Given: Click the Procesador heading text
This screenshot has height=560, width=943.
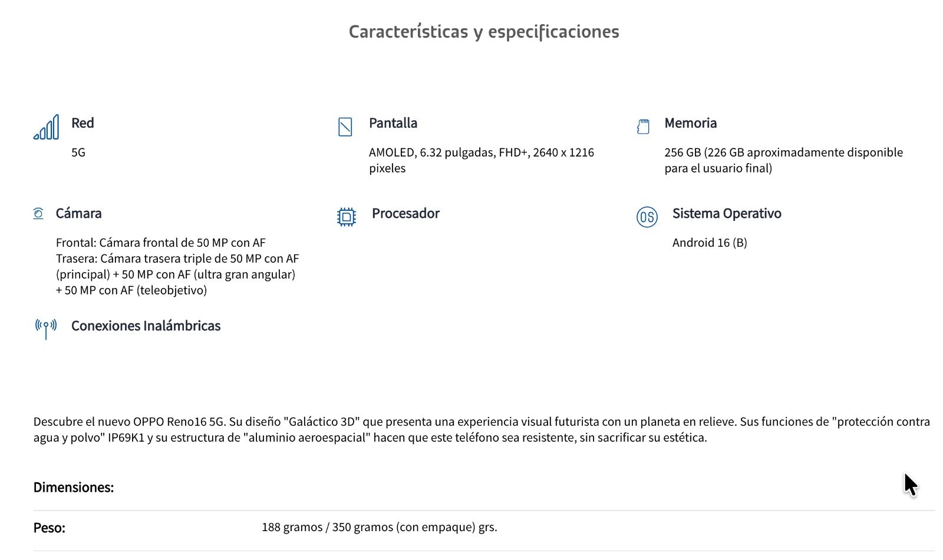Looking at the screenshot, I should (x=405, y=213).
